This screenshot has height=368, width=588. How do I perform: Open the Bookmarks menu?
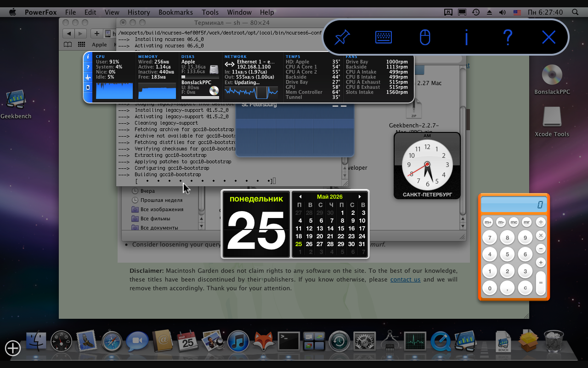[x=175, y=12]
